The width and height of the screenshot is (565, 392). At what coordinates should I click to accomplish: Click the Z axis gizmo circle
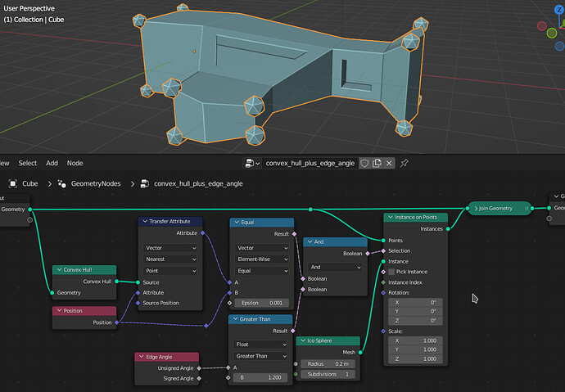tap(559, 10)
